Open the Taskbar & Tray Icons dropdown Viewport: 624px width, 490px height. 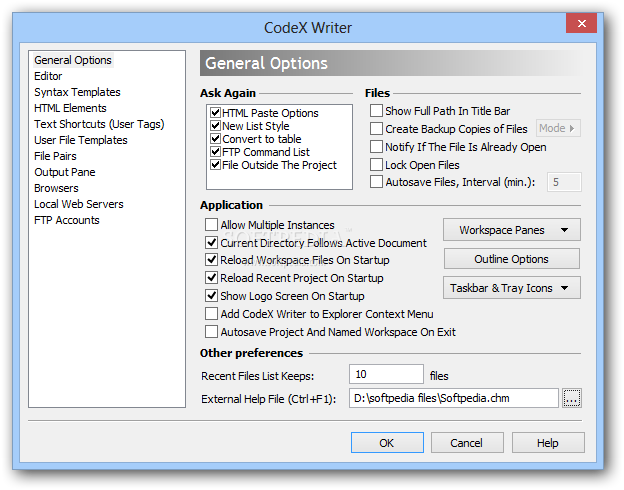[x=512, y=288]
